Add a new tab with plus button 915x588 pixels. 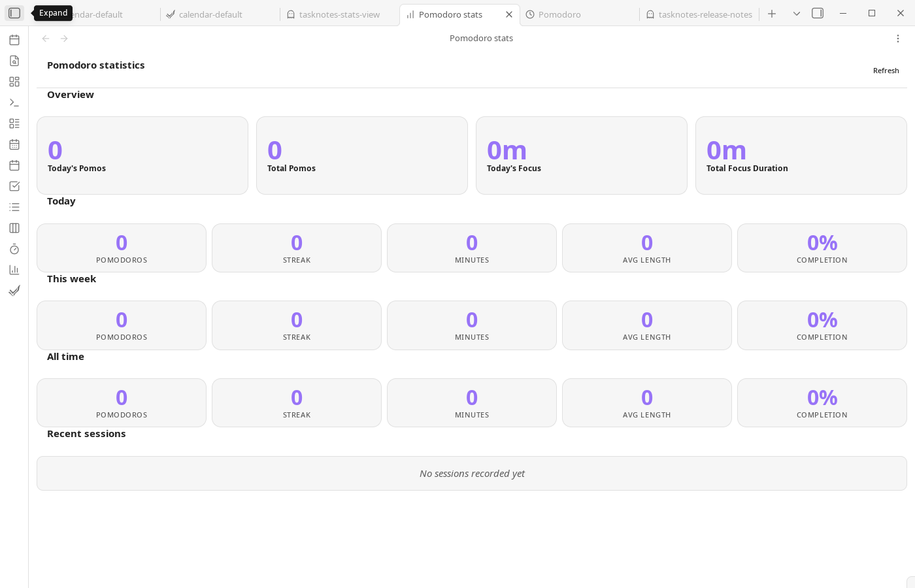(x=772, y=14)
